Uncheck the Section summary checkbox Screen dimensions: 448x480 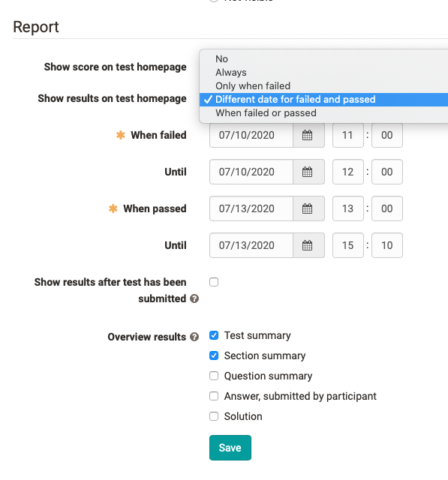tap(214, 355)
